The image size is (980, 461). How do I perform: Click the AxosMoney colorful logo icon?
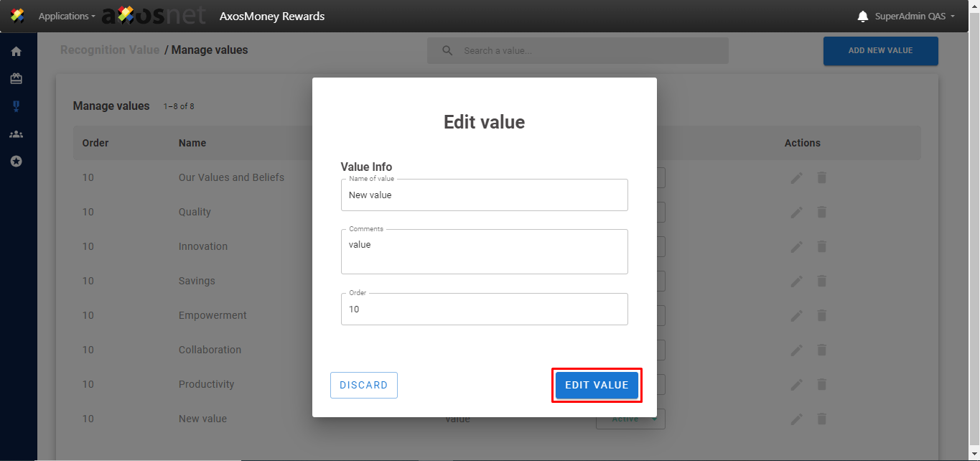18,16
